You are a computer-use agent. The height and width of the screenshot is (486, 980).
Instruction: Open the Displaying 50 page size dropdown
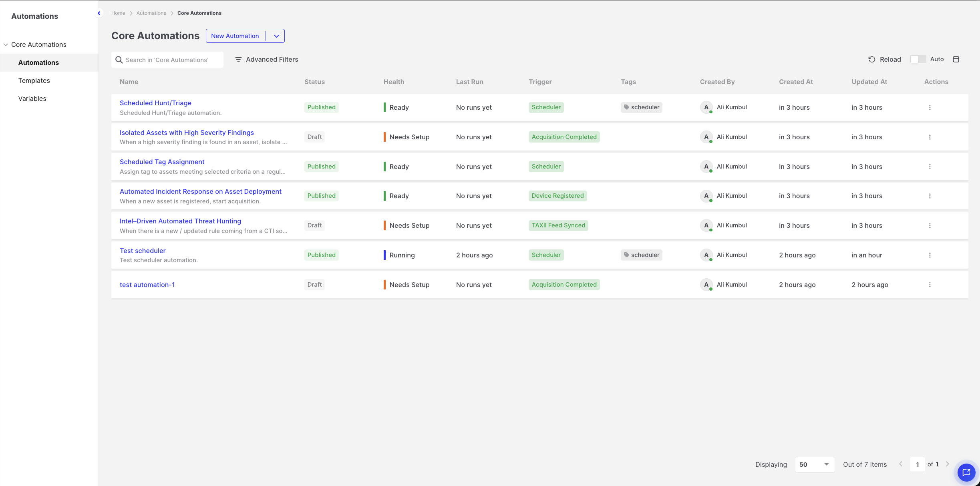(815, 464)
